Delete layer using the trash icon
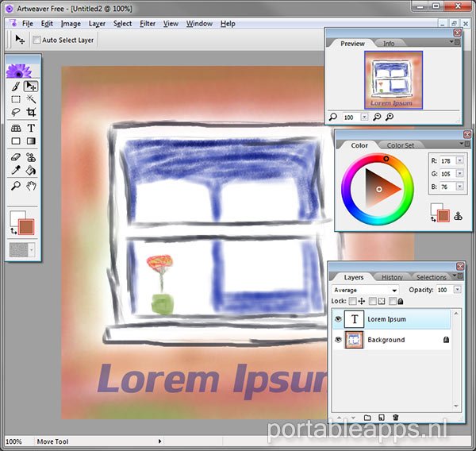This screenshot has height=451, width=476. point(396,417)
